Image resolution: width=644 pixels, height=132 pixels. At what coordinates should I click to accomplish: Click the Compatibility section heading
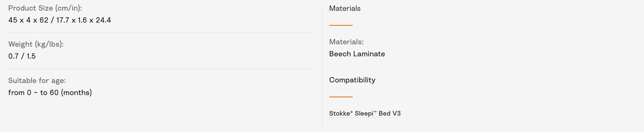pos(352,80)
